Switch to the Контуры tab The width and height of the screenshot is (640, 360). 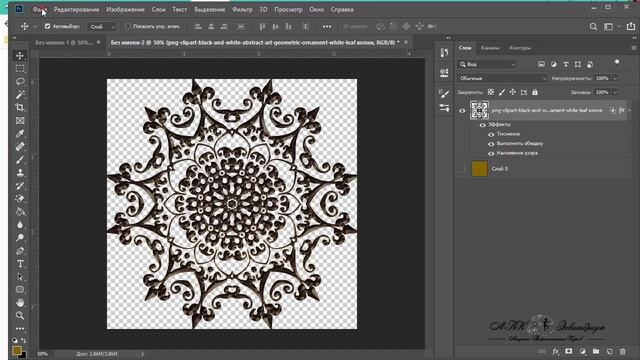520,48
